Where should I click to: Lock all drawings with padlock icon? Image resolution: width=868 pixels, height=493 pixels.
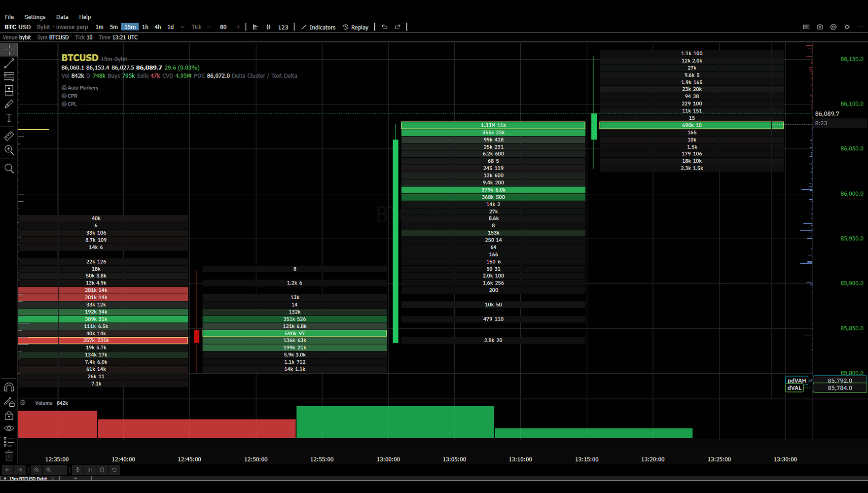click(9, 416)
